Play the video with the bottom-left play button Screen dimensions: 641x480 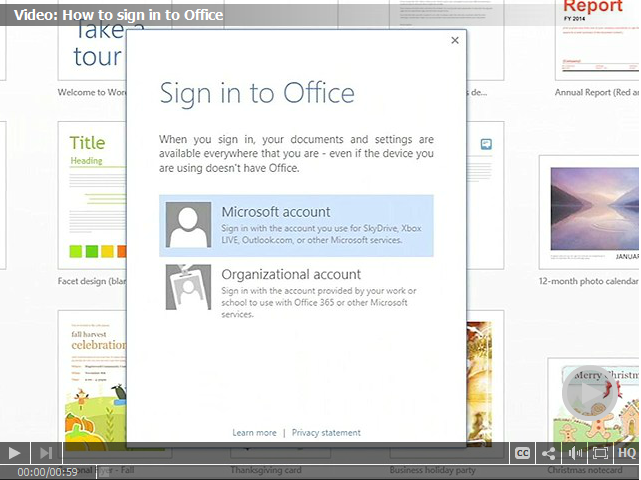(x=15, y=453)
